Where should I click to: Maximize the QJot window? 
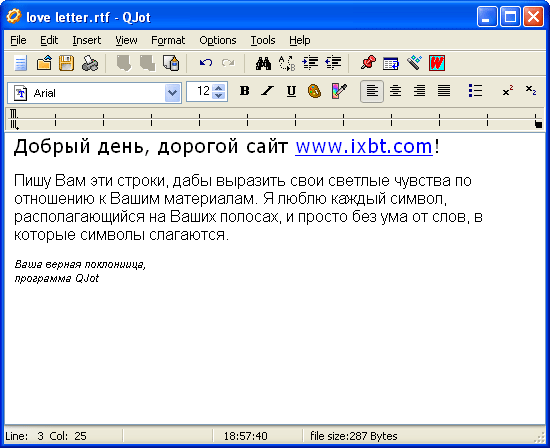510,16
